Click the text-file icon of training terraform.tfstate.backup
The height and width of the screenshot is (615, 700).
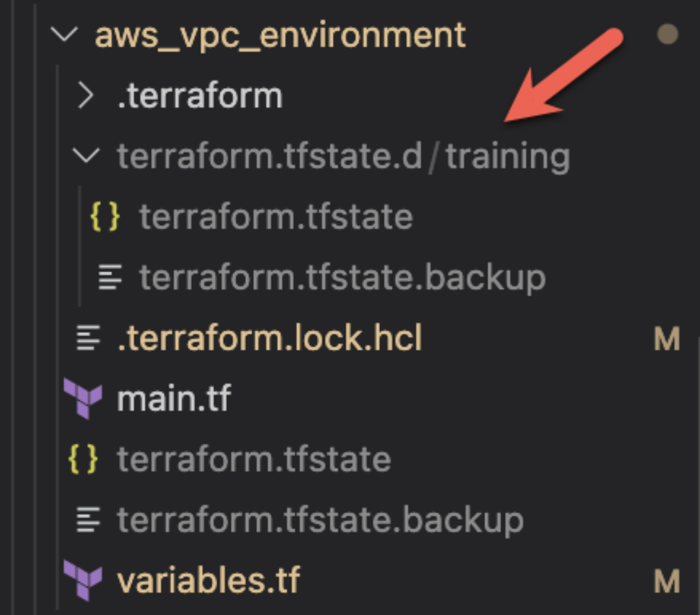click(110, 277)
